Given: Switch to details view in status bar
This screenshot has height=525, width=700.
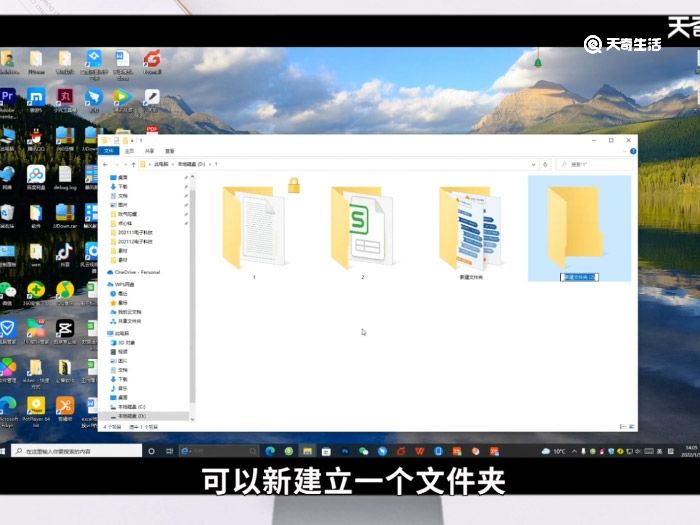Looking at the screenshot, I should coord(623,427).
